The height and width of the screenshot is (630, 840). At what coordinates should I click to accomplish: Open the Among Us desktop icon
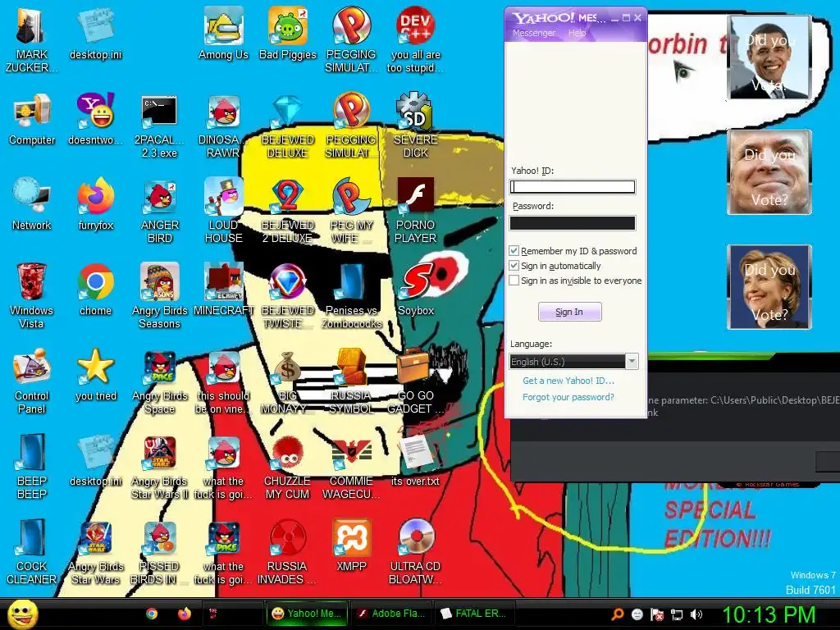click(x=223, y=33)
